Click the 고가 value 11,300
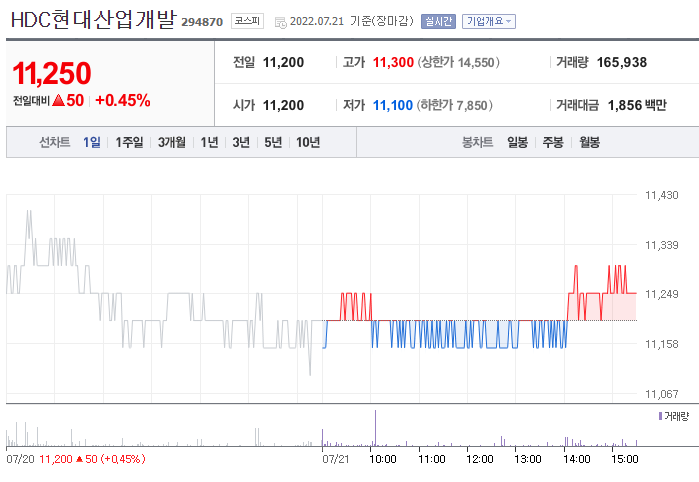The height and width of the screenshot is (482, 699). (393, 62)
